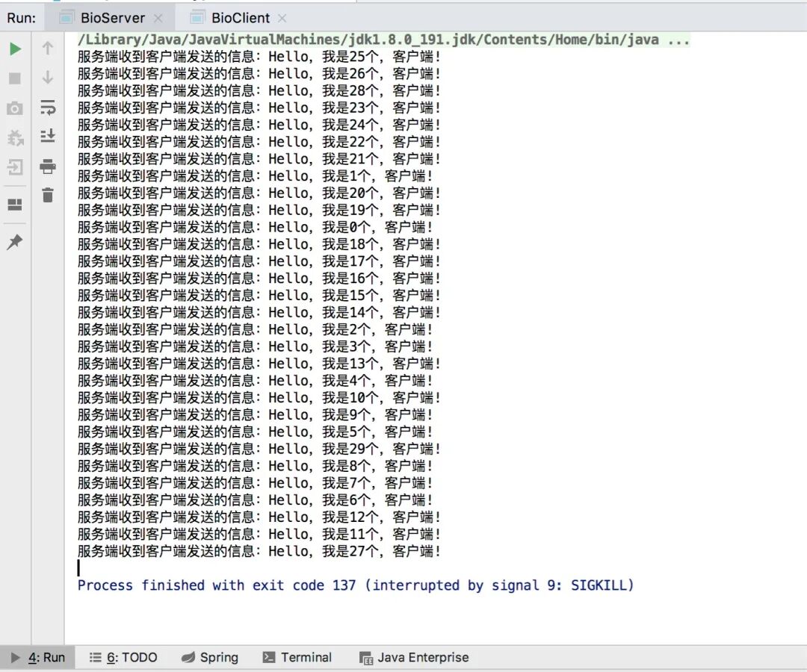Open the 4: Run tool window

coord(37,658)
